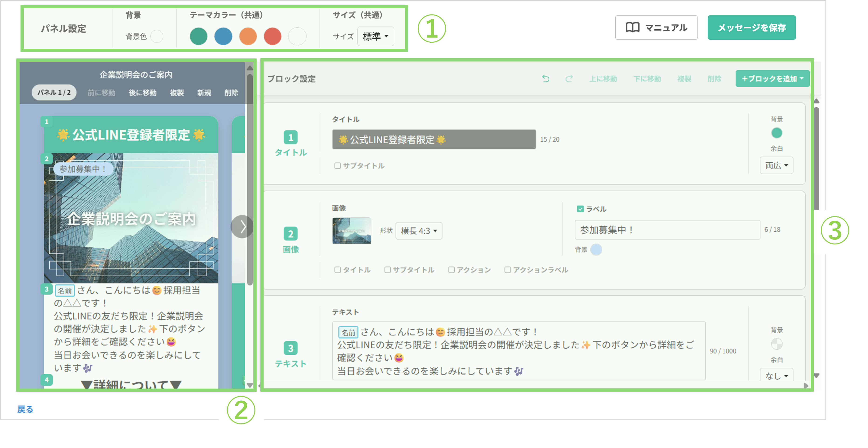Enable the サブタイトル checkbox under title
Screen dimensions: 868x448
click(337, 166)
